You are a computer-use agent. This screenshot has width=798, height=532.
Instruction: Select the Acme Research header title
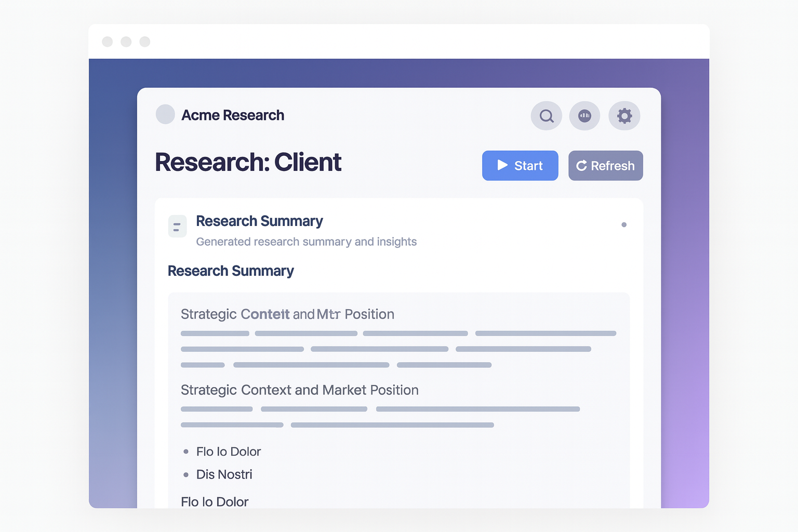coord(233,115)
